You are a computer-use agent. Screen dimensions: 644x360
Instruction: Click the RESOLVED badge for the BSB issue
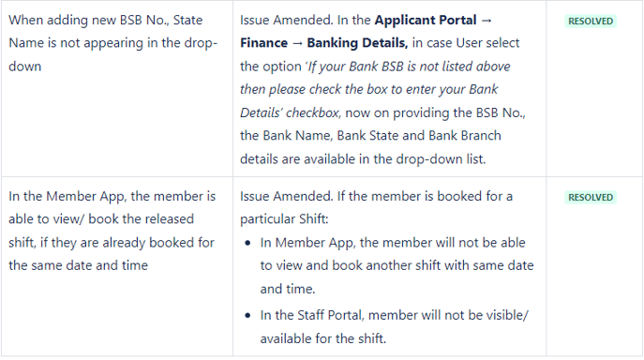click(x=591, y=22)
